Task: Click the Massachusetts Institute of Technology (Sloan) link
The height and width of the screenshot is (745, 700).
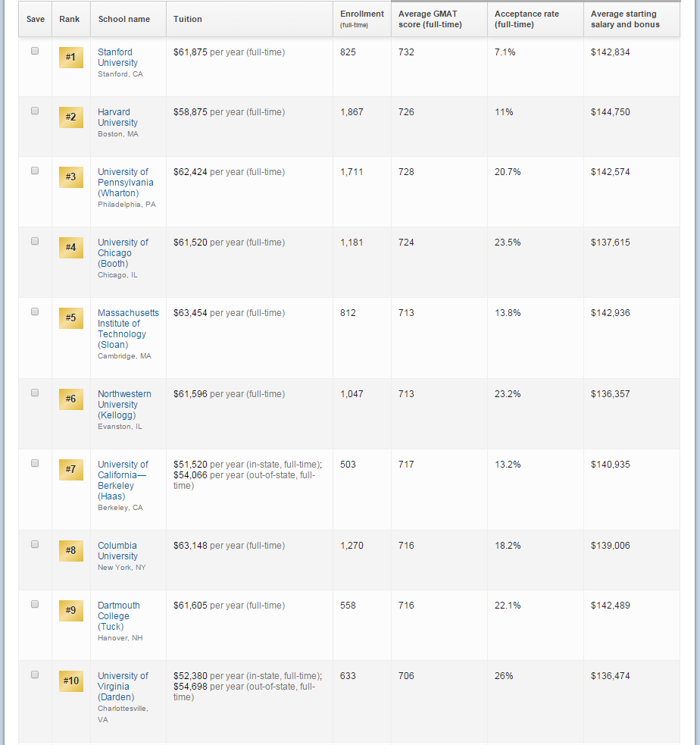Action: coord(127,328)
